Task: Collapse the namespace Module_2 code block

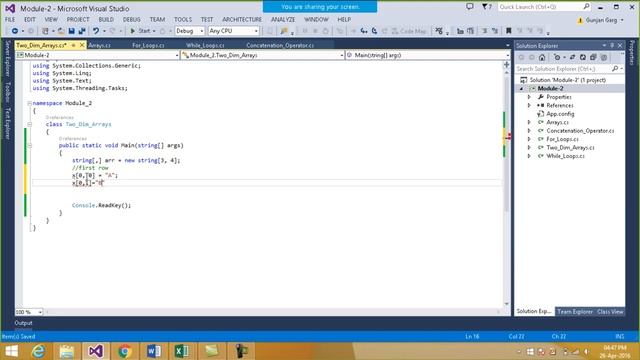Action: tap(29, 103)
